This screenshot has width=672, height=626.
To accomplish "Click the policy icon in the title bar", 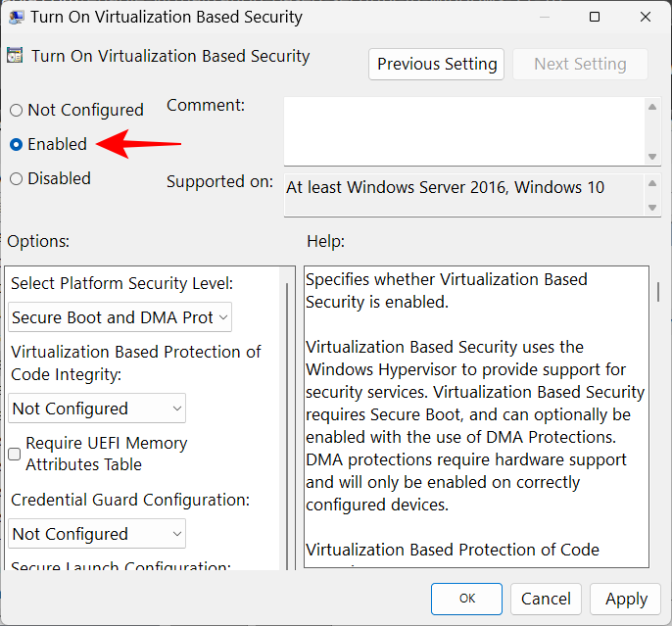I will (x=15, y=18).
